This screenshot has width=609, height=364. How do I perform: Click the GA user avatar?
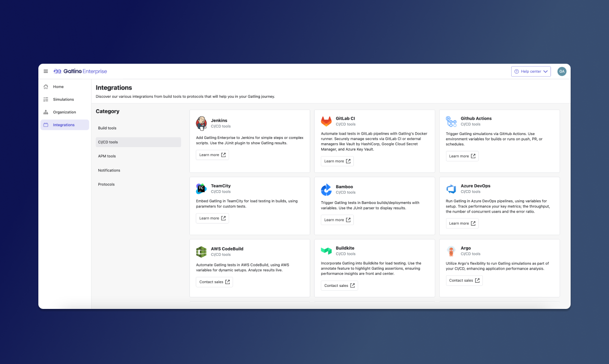pyautogui.click(x=562, y=71)
